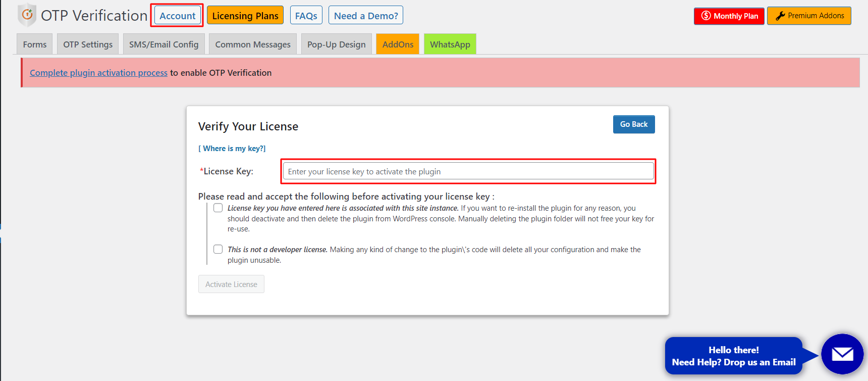Switch to the Forms tab
Viewport: 868px width, 381px height.
[35, 44]
